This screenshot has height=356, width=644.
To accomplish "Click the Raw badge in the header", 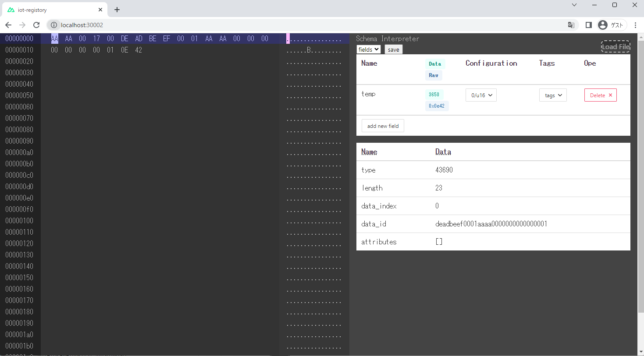I will pyautogui.click(x=434, y=75).
